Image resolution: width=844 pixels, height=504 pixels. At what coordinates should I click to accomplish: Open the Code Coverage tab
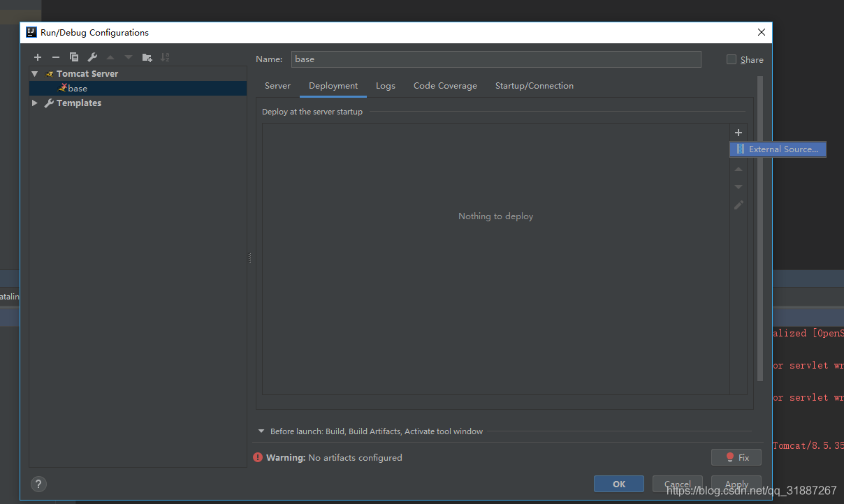pos(445,86)
